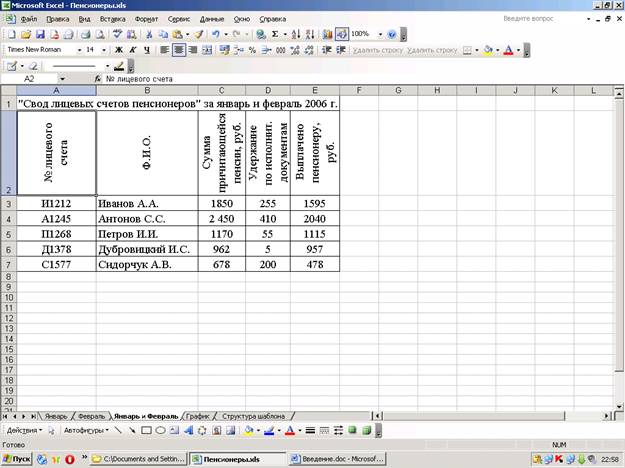Click the Underline (Ч) formatting button
Image resolution: width=625 pixels, height=468 pixels.
coord(147,49)
